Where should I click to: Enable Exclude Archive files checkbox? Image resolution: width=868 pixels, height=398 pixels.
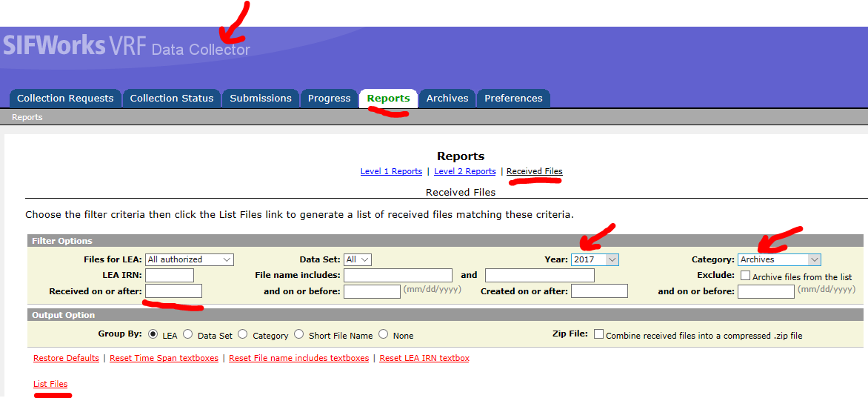click(745, 276)
